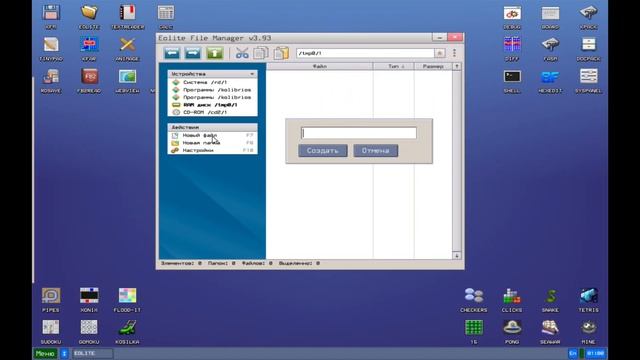Viewport: 640px width, 360px height.
Task: Open SYSPANEL from the desktop
Action: [589, 81]
